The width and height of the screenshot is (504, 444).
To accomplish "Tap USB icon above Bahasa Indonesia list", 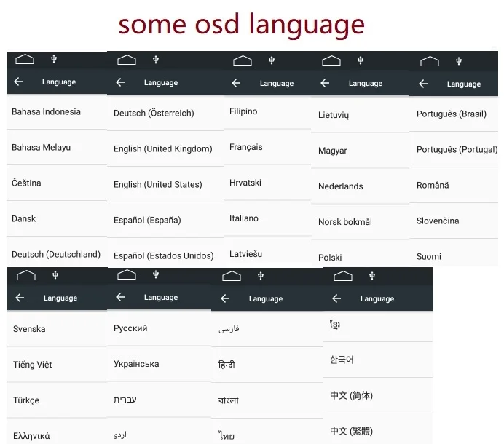I will [54, 59].
